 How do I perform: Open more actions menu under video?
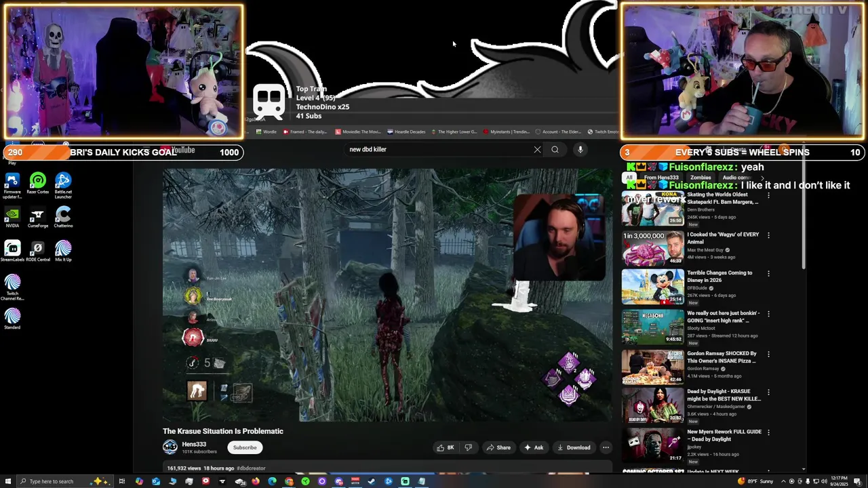[x=606, y=447]
